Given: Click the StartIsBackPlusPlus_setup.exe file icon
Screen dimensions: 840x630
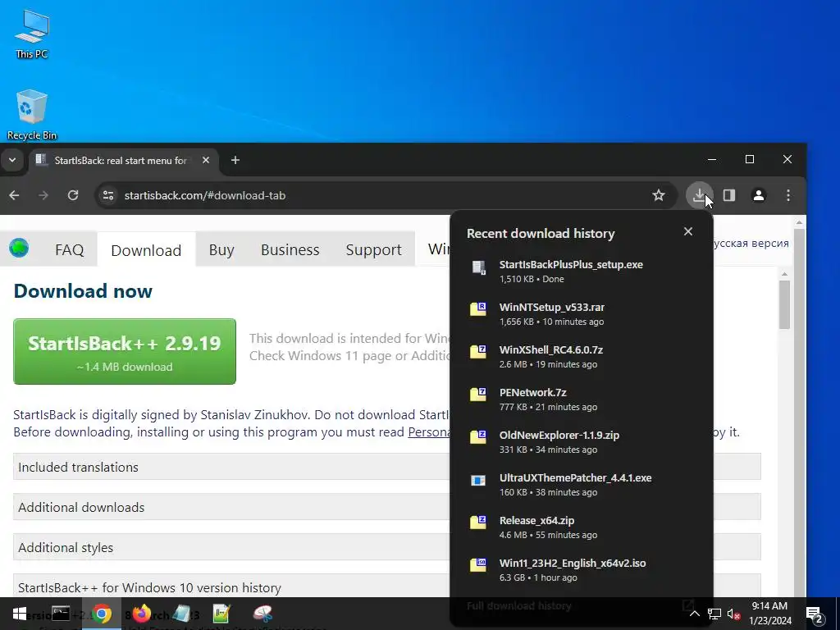Looking at the screenshot, I should coord(478,267).
